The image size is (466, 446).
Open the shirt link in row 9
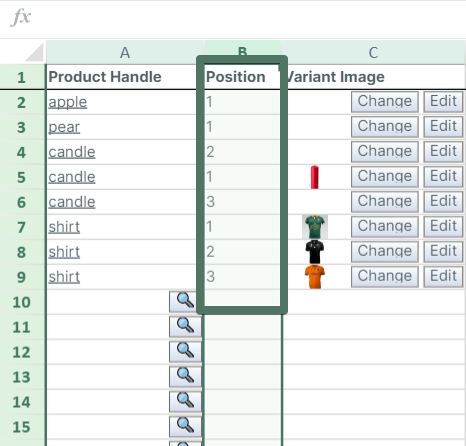click(64, 277)
